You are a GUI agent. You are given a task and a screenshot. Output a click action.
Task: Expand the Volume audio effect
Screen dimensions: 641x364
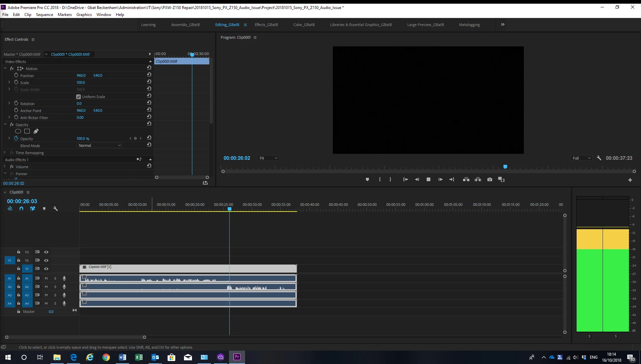click(x=5, y=166)
